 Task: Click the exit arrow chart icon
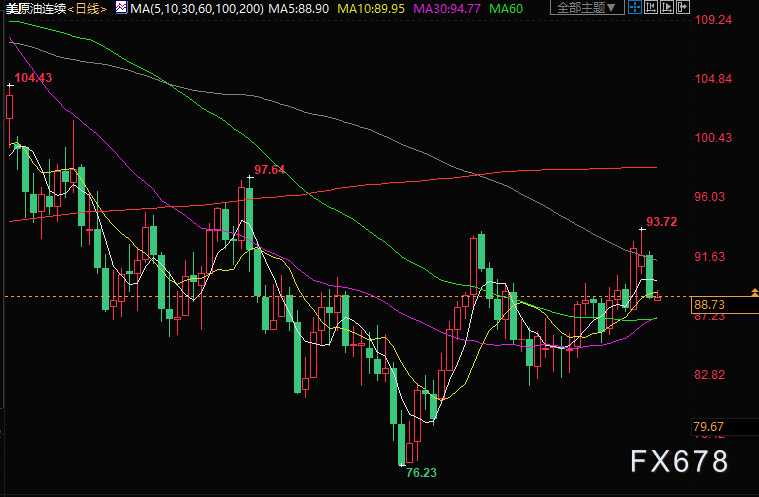(684, 8)
